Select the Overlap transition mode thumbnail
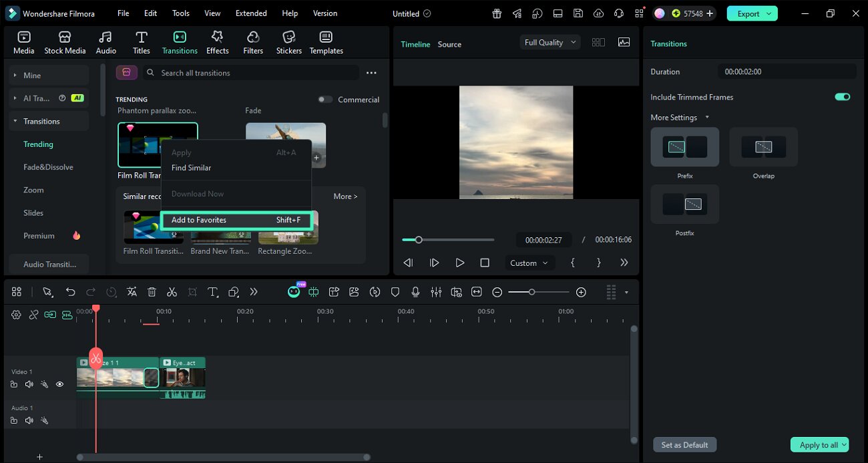The height and width of the screenshot is (463, 868). pyautogui.click(x=763, y=147)
